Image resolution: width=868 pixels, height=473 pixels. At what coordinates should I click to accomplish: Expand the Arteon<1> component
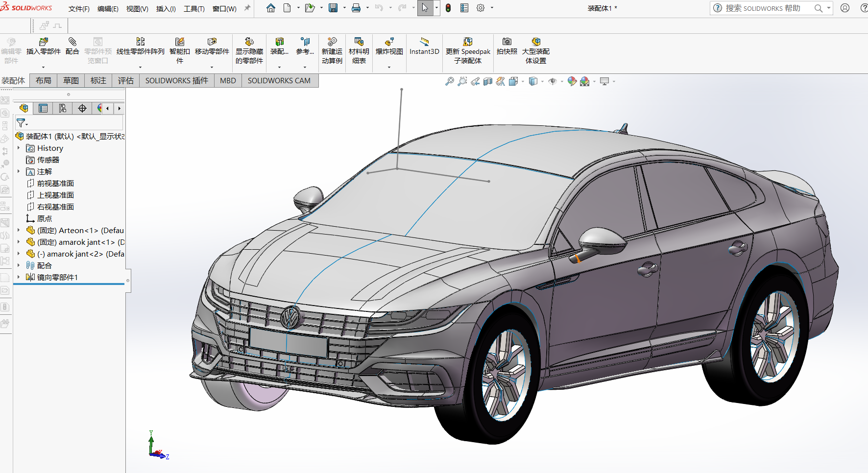click(19, 230)
